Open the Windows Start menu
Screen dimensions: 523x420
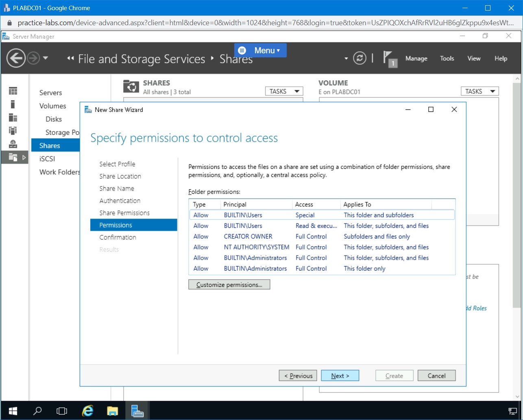[x=13, y=411]
